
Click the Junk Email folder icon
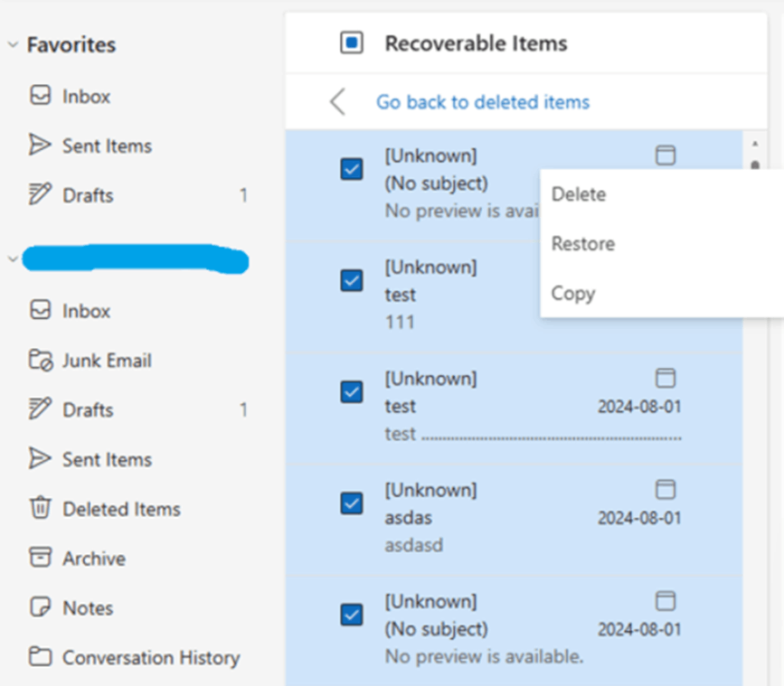click(x=40, y=360)
